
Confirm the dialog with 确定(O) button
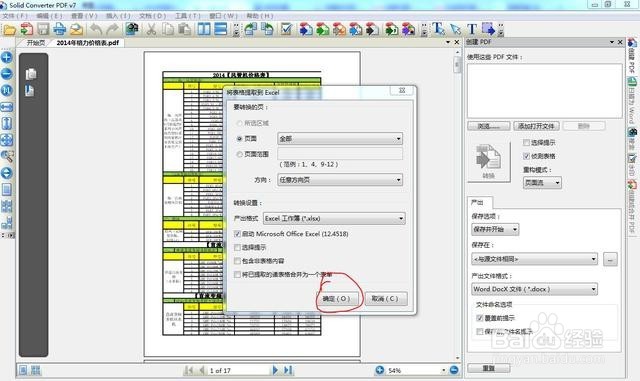point(338,299)
